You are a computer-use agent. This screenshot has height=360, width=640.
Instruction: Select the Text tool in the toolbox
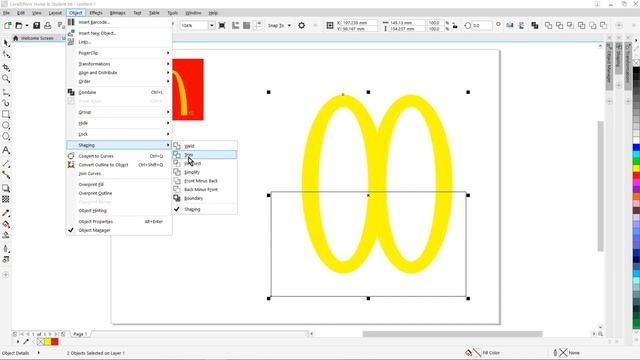[x=6, y=150]
